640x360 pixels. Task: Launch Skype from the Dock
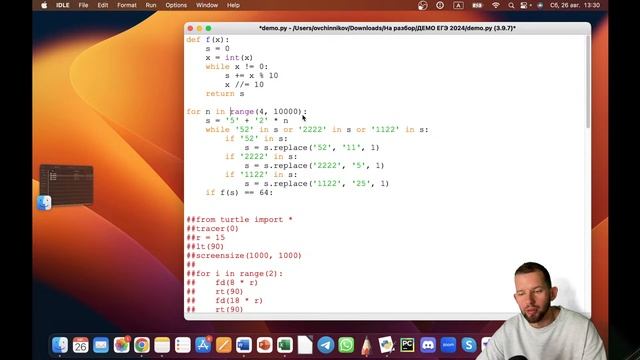click(468, 345)
